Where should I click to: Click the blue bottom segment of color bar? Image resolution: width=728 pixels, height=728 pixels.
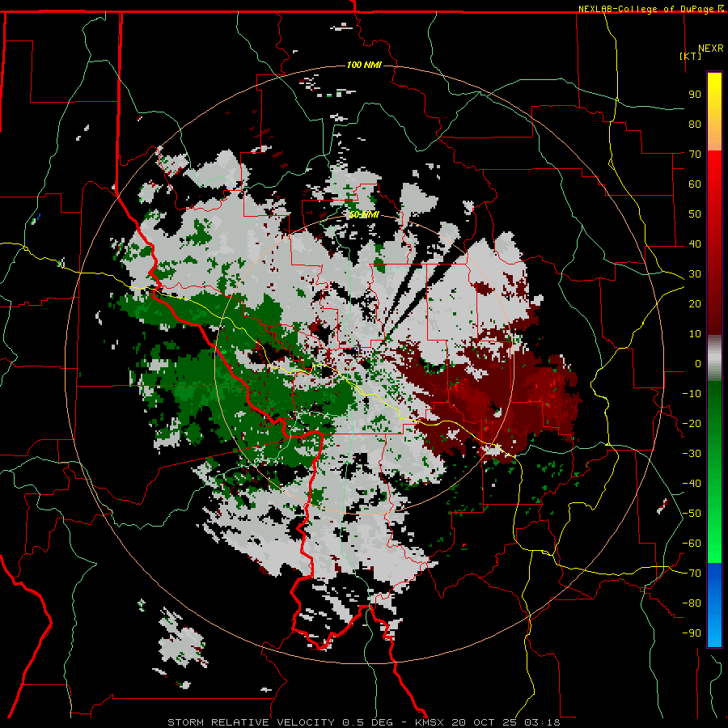coord(714,604)
